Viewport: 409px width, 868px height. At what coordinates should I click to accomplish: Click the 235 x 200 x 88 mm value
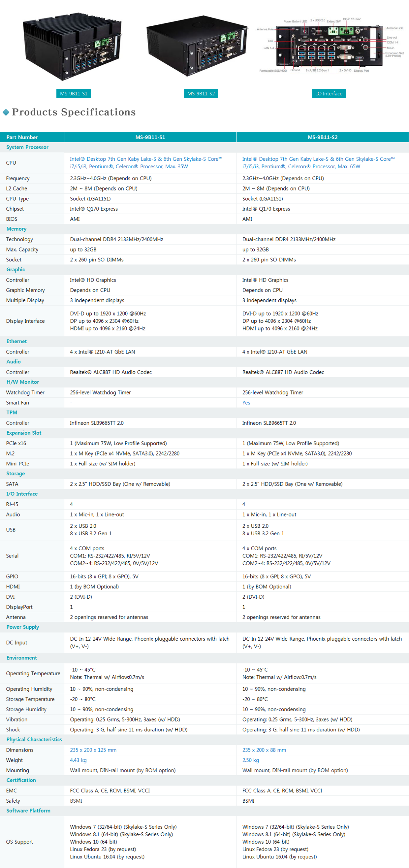click(264, 750)
